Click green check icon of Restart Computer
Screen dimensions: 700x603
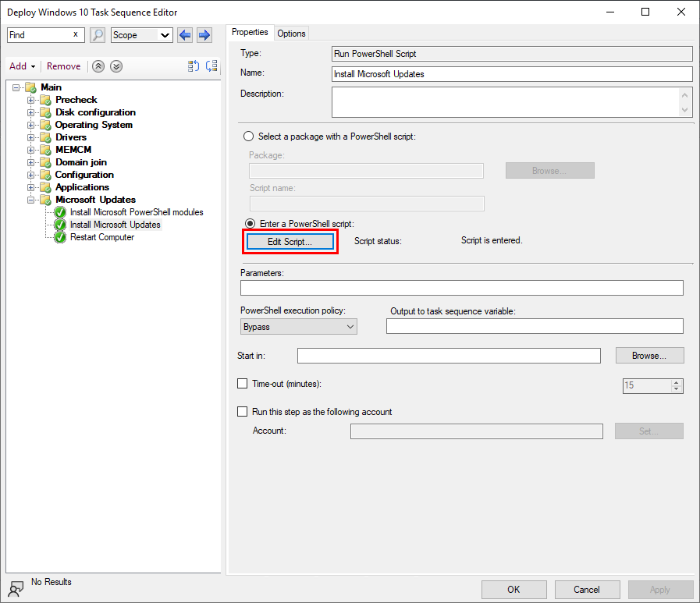point(60,237)
